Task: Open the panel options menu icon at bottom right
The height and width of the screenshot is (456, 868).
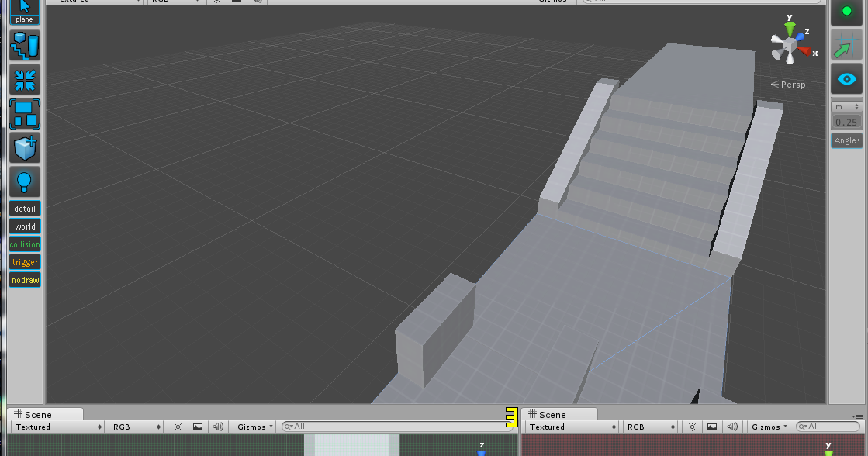Action: click(x=857, y=416)
